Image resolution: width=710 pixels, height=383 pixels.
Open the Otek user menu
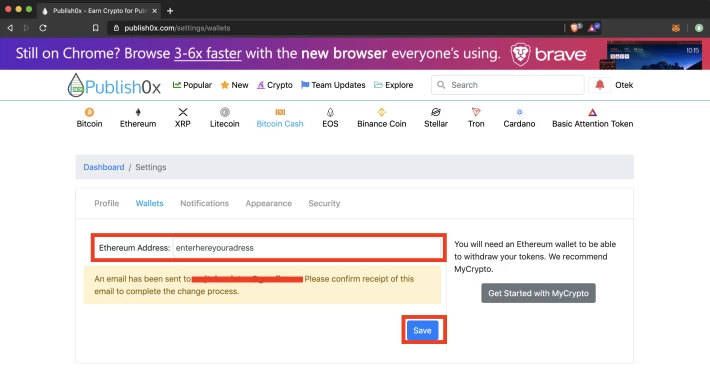point(624,85)
